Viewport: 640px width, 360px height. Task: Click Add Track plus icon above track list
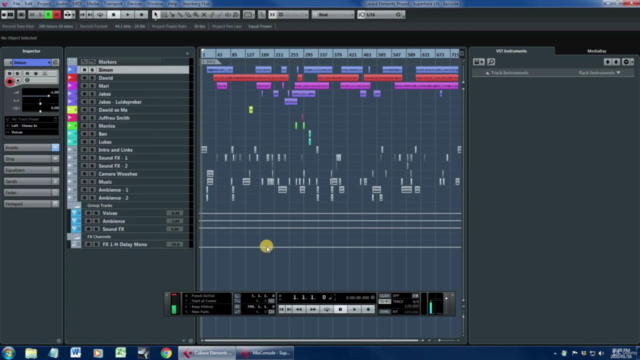[x=187, y=53]
